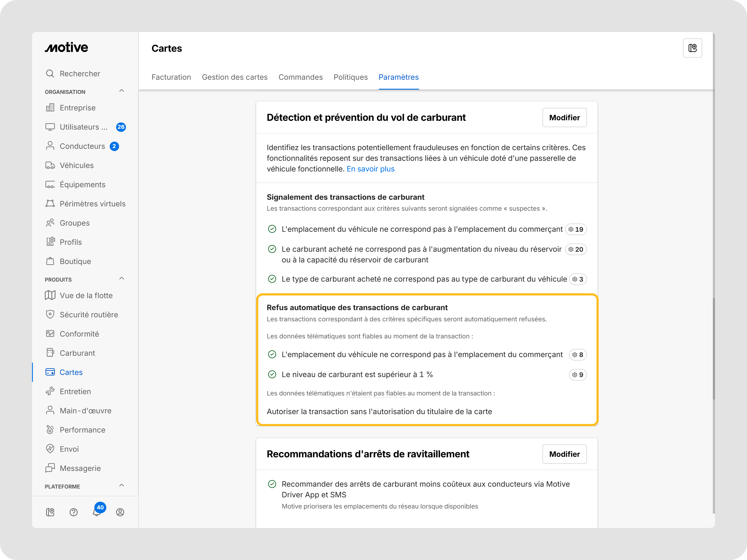The height and width of the screenshot is (560, 747).
Task: Click the gear badge showing 19
Action: pyautogui.click(x=576, y=229)
